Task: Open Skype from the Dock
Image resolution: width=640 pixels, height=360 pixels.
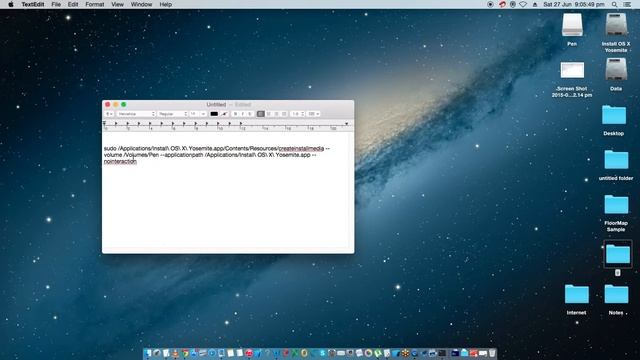Action: pyautogui.click(x=323, y=353)
